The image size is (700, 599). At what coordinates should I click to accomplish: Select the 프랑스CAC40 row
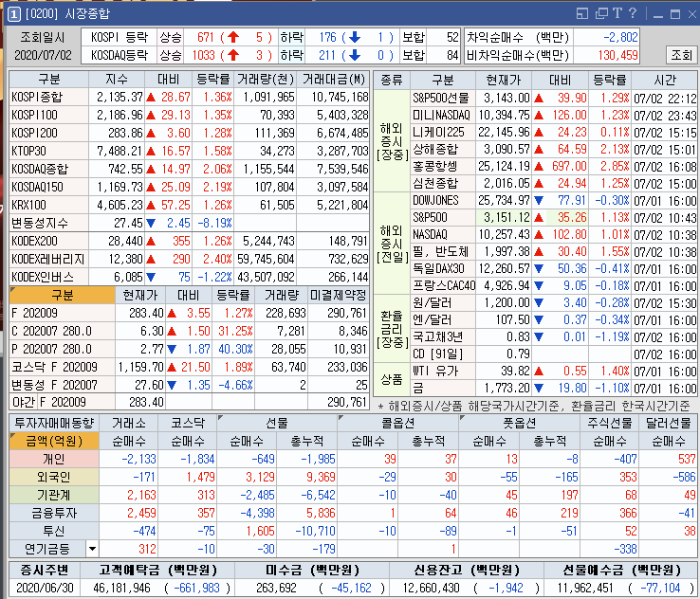pyautogui.click(x=554, y=285)
